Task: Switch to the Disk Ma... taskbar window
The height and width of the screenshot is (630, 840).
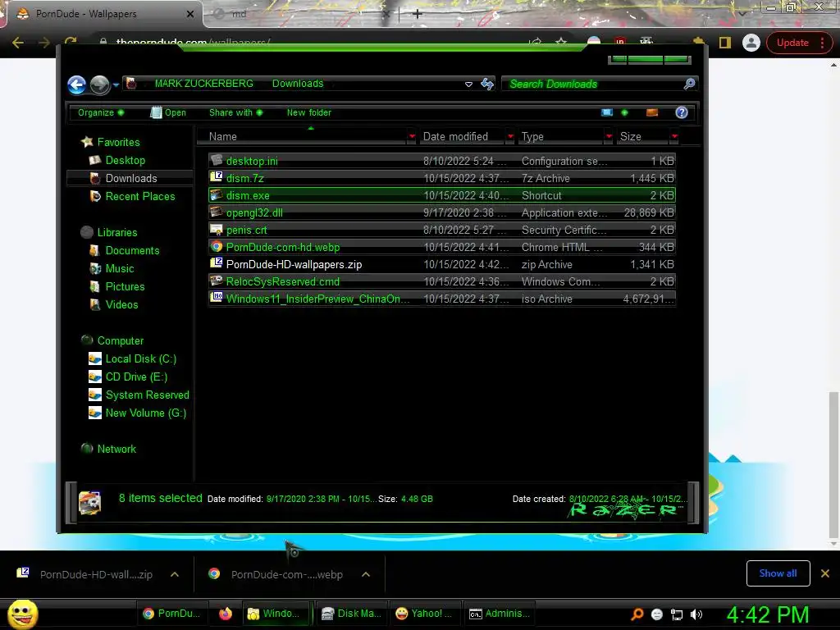Action: (x=351, y=614)
